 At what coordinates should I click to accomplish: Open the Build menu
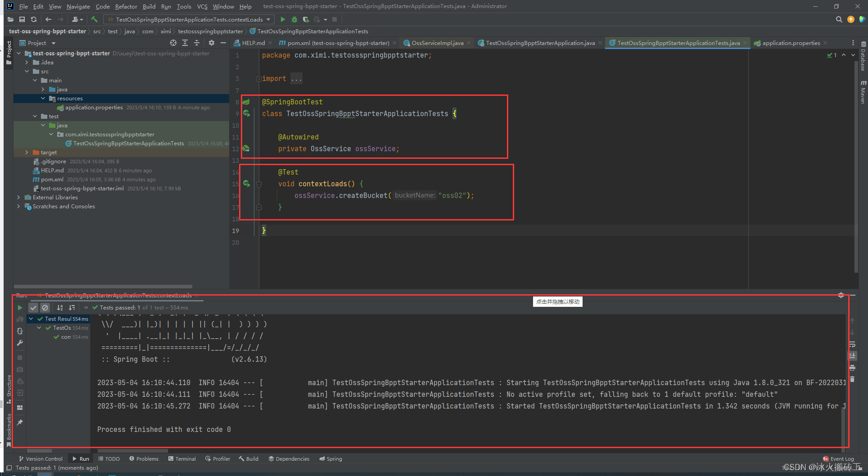coord(149,6)
